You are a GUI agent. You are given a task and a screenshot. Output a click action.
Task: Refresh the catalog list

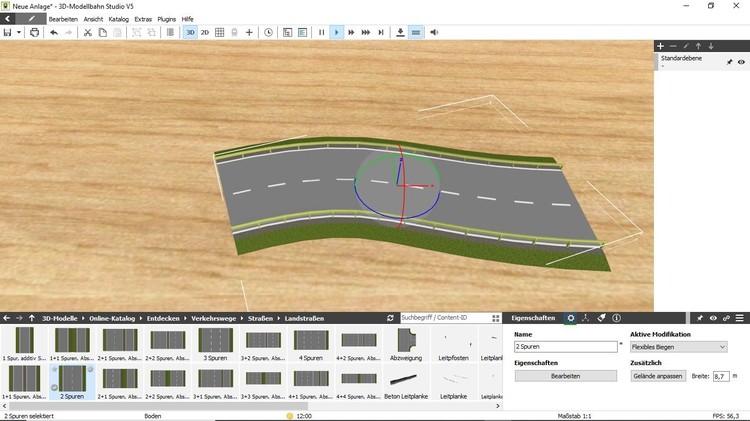(x=390, y=318)
